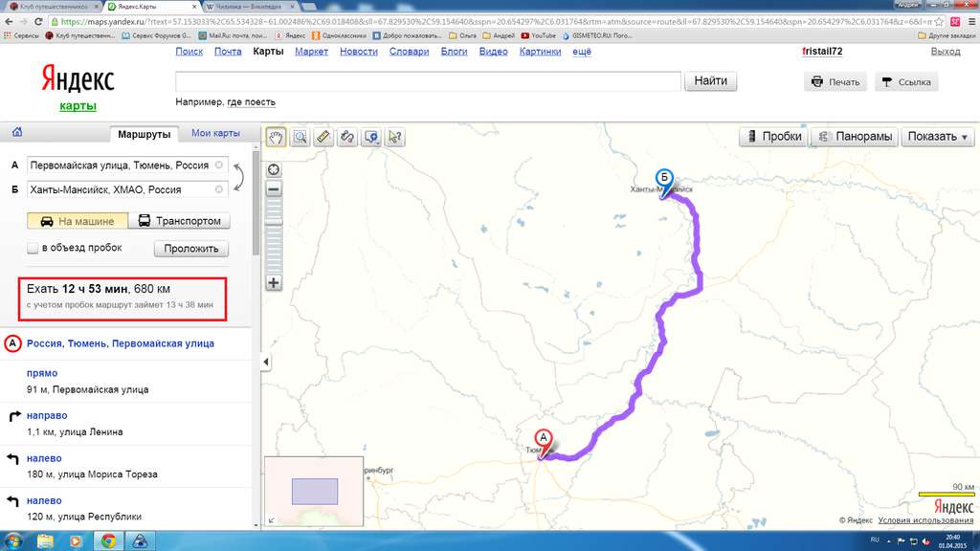Enable the 'в объезд пробок' checkbox
The image size is (980, 551).
point(33,248)
